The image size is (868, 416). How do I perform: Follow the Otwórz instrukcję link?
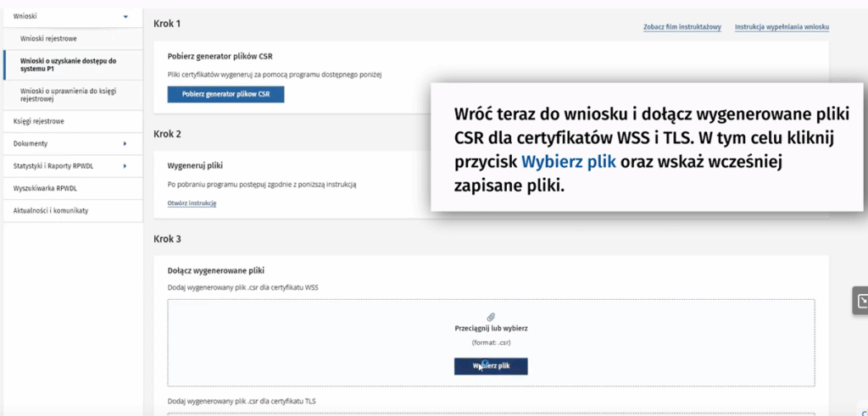[x=192, y=202]
